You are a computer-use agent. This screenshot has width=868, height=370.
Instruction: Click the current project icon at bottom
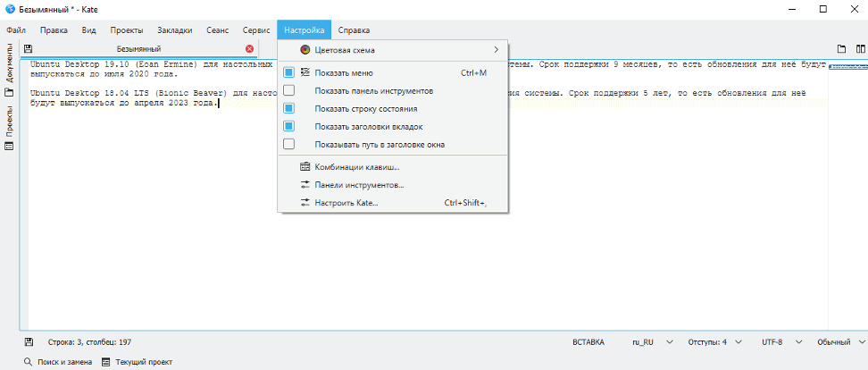point(106,362)
